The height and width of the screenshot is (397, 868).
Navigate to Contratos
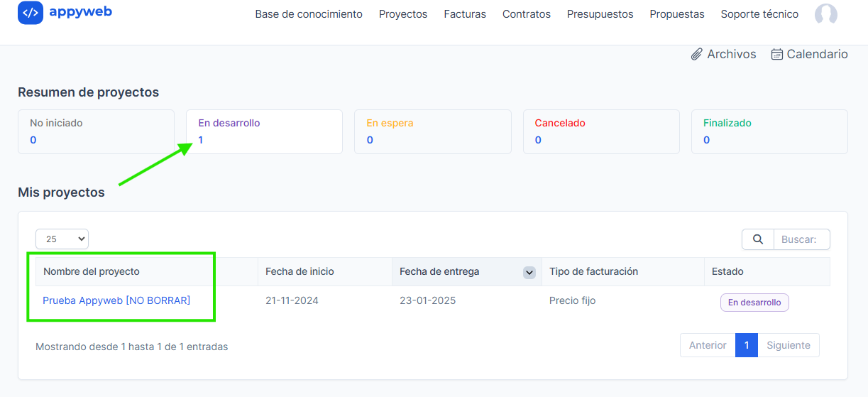point(527,14)
